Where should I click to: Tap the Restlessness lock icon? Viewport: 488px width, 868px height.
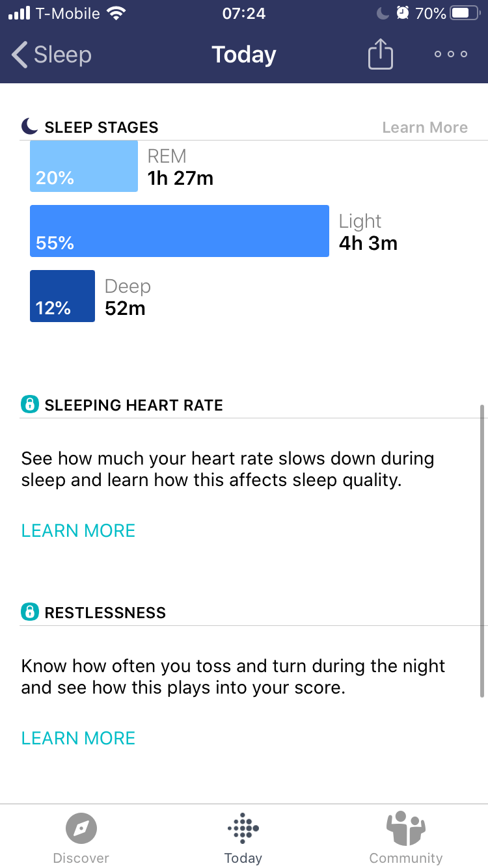point(29,612)
